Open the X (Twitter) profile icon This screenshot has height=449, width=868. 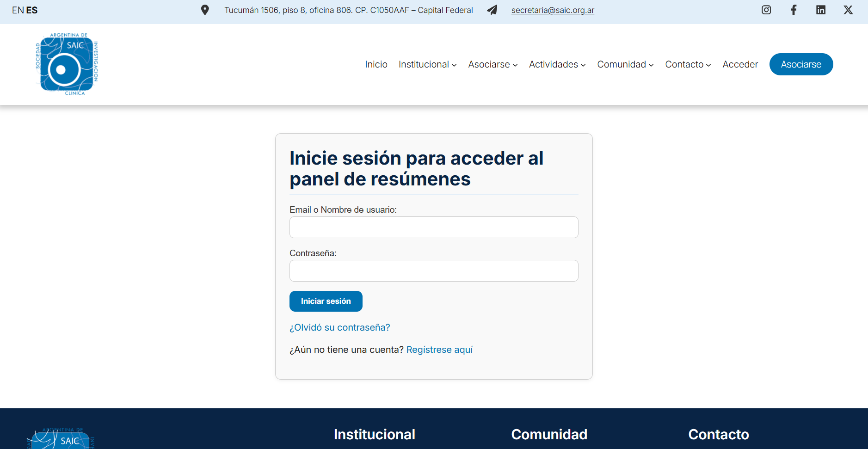pyautogui.click(x=848, y=10)
